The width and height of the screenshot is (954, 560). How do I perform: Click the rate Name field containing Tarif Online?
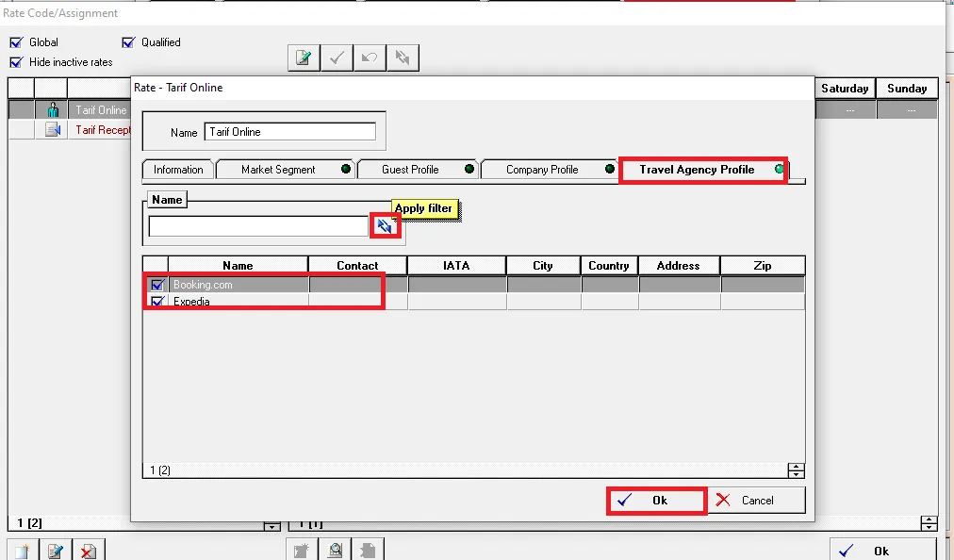pyautogui.click(x=290, y=132)
